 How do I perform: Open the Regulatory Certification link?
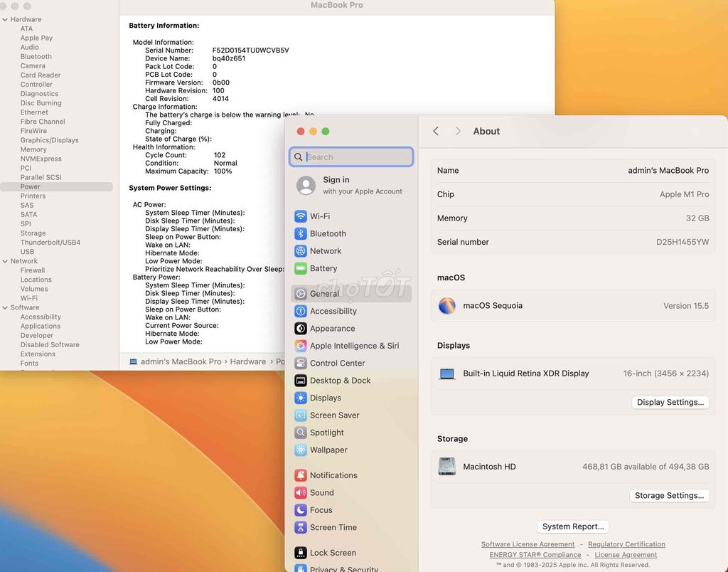(626, 544)
